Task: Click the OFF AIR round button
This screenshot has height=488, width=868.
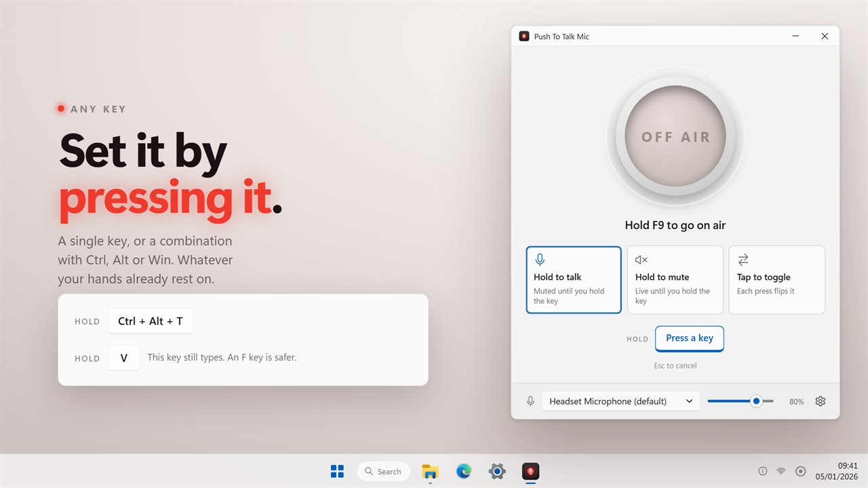Action: point(675,137)
